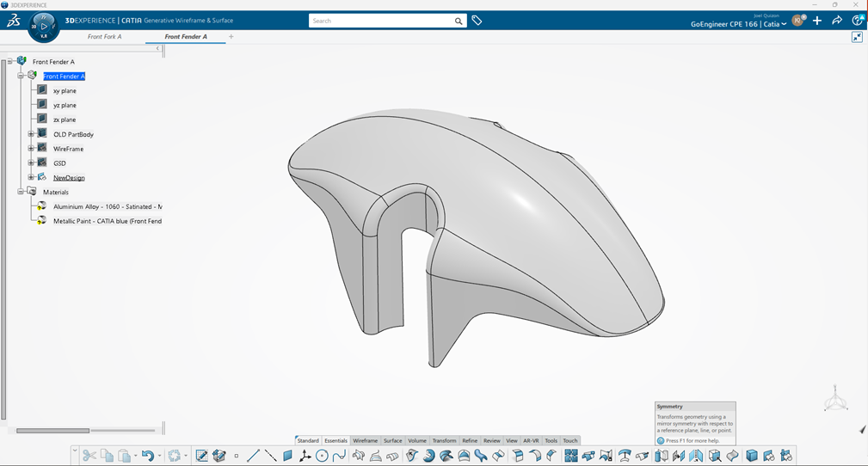Click the Cut scissors icon
Image resolution: width=868 pixels, height=466 pixels.
(89, 456)
